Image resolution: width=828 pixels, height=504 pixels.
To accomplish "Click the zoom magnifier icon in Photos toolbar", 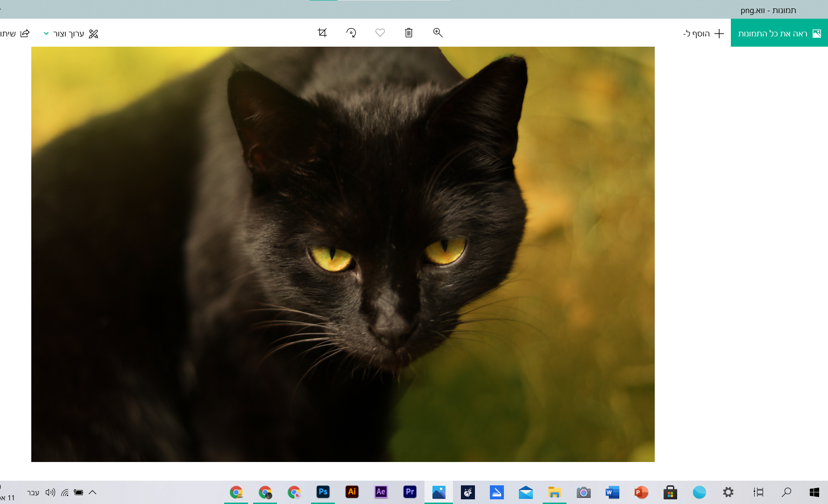I will 438,33.
